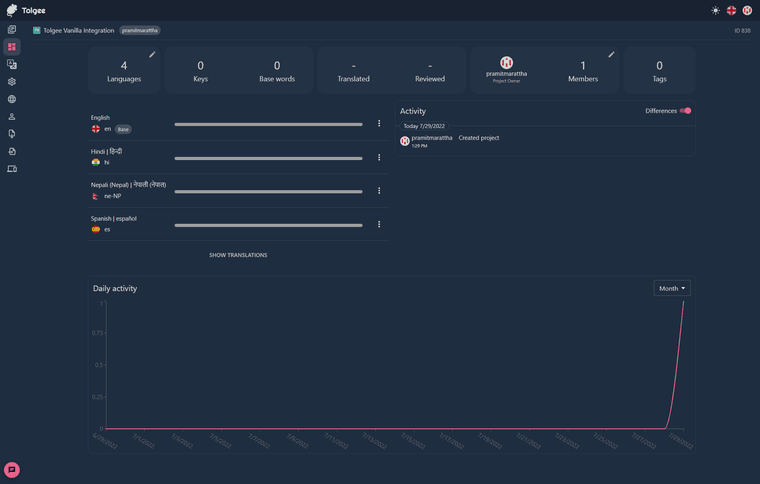Click the Import file icon in sidebar
The width and height of the screenshot is (760, 484).
tap(12, 134)
